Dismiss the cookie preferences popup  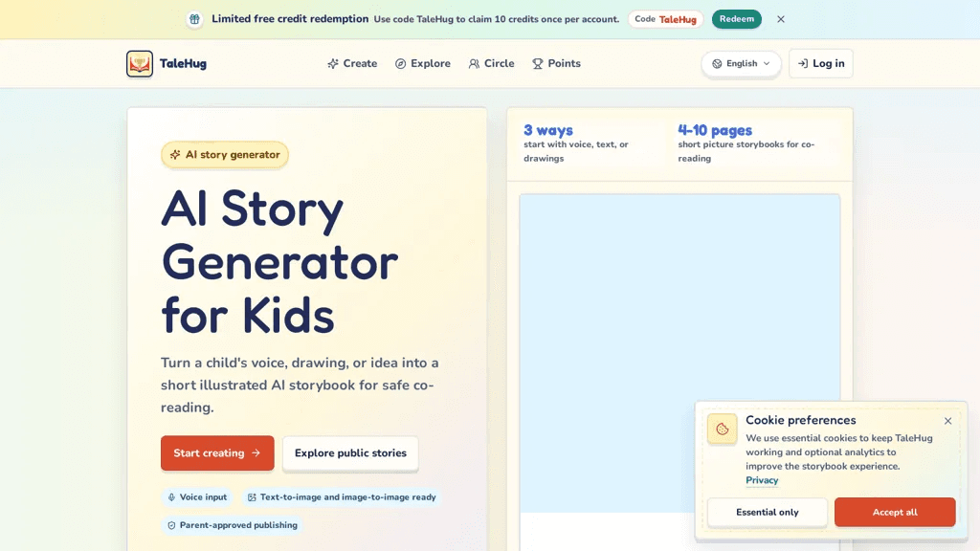click(948, 421)
